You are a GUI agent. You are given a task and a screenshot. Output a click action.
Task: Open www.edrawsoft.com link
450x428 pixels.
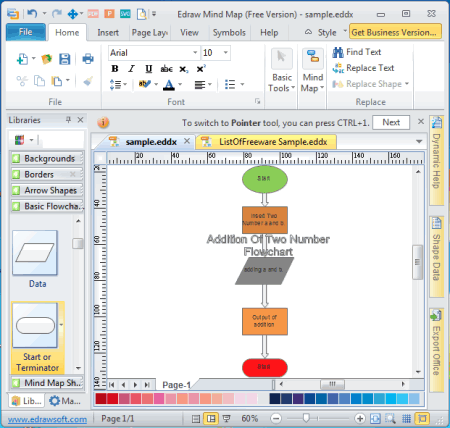click(47, 419)
